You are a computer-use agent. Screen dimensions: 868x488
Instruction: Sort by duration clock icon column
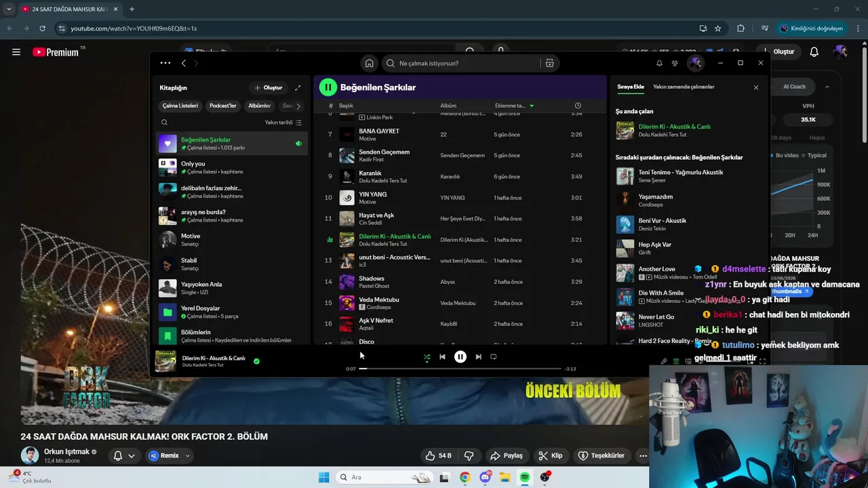(578, 106)
